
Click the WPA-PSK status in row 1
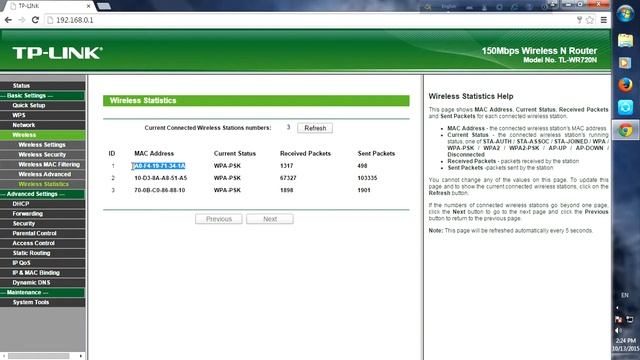click(227, 166)
